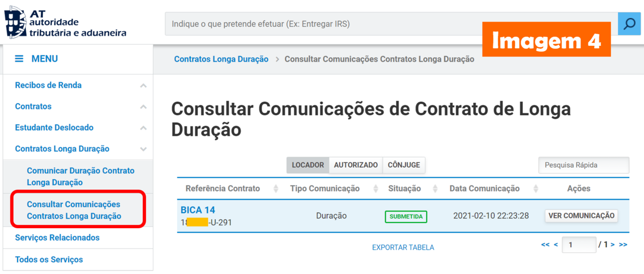Screen dimensions: 644x274
Task: Open Serviços Relacionados in sidebar
Action: click(57, 238)
